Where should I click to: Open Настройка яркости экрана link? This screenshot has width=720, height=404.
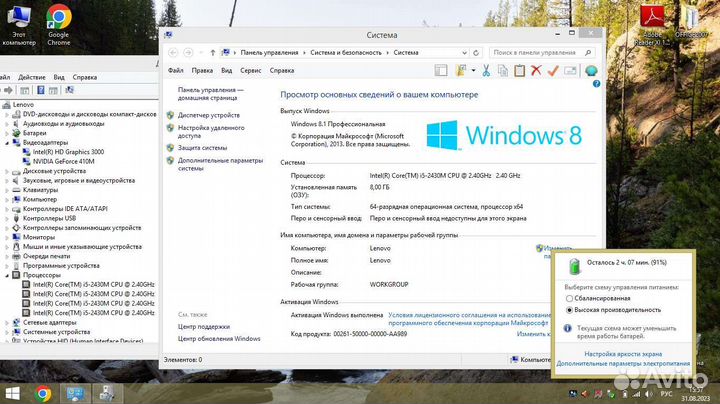623,354
